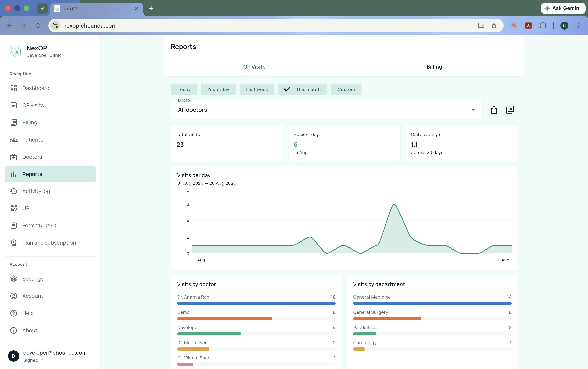Select the NexOP browser tab
This screenshot has height=369, width=588.
[x=96, y=9]
